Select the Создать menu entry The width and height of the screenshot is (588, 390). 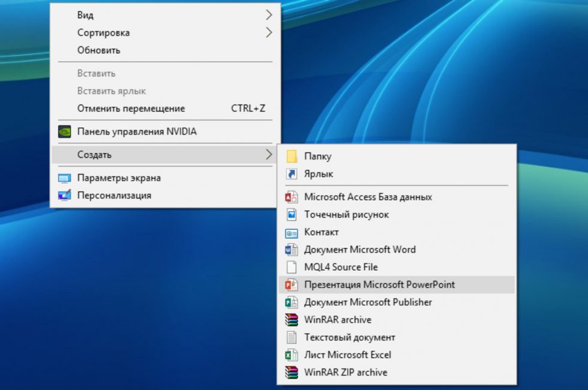(x=165, y=155)
